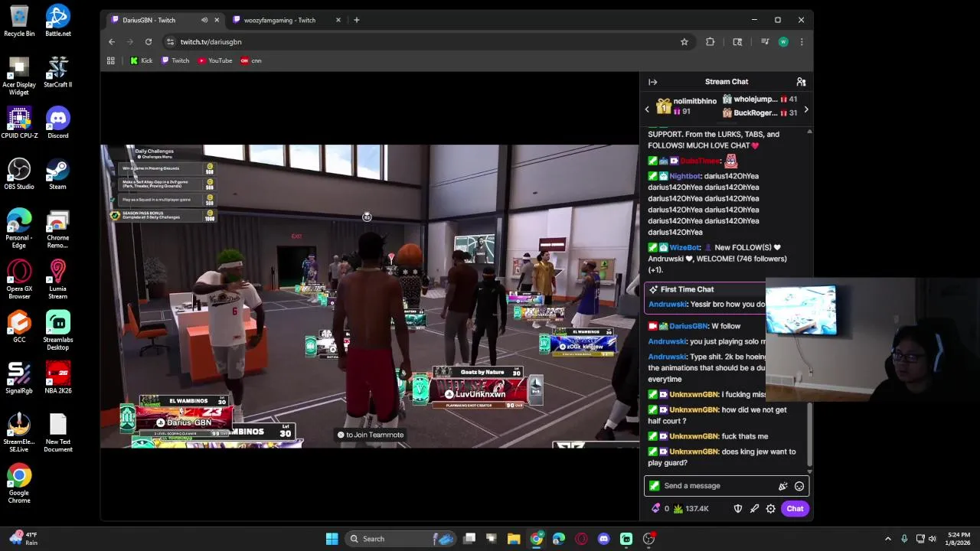This screenshot has height=551, width=980.
Task: Open Twitch bookmark in bookmarks bar
Action: 175,60
